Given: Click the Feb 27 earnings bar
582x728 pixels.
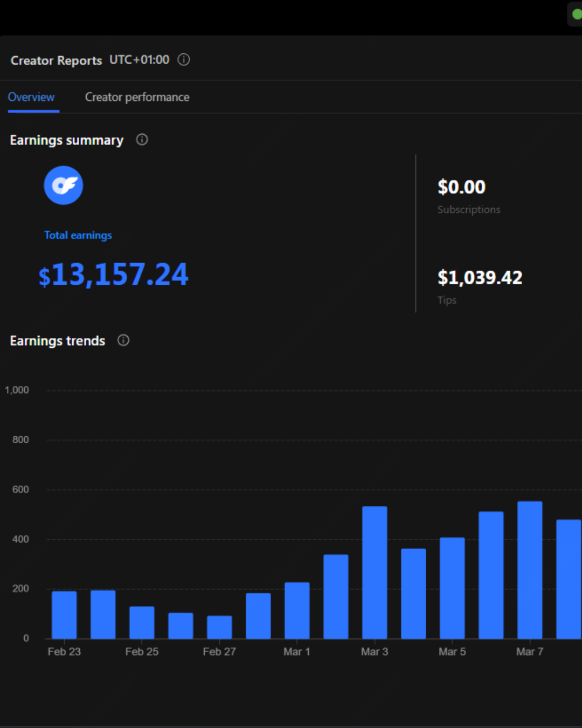Looking at the screenshot, I should (219, 627).
